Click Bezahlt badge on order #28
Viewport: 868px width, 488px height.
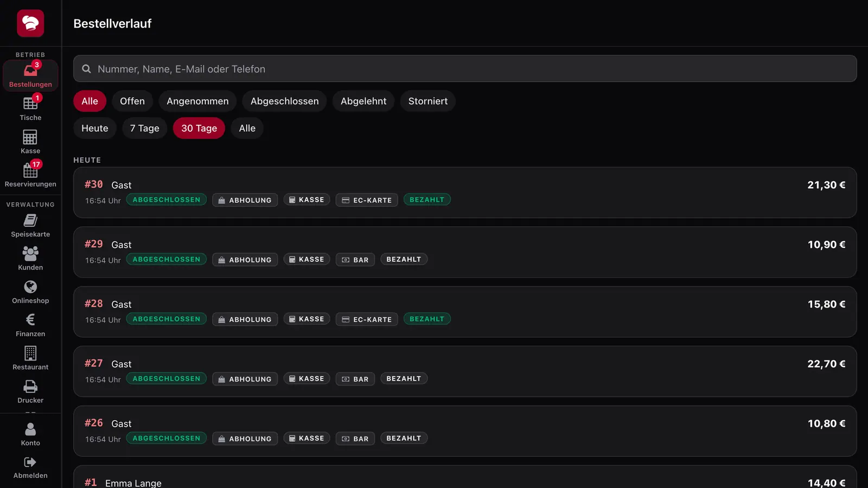point(427,319)
